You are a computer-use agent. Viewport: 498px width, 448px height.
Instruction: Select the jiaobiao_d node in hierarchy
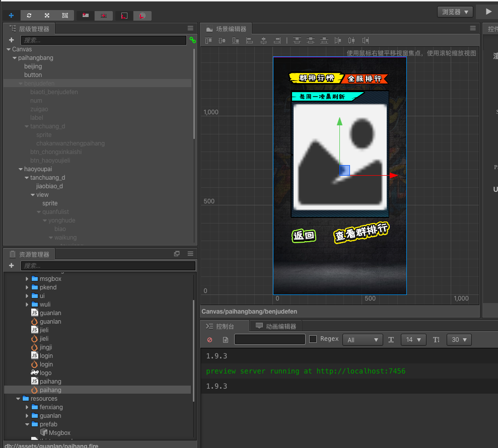click(49, 186)
